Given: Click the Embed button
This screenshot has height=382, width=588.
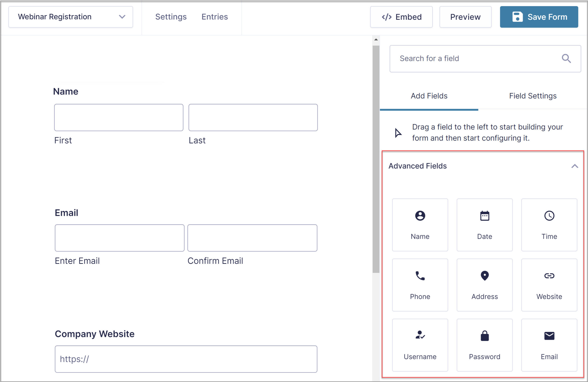Looking at the screenshot, I should (401, 17).
